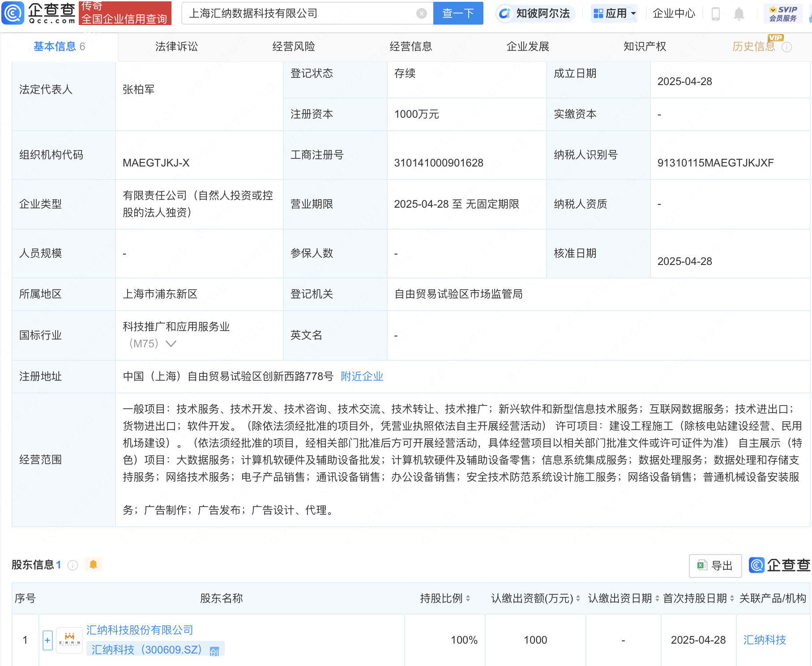
Task: Click the 查一下 search button
Action: point(458,13)
